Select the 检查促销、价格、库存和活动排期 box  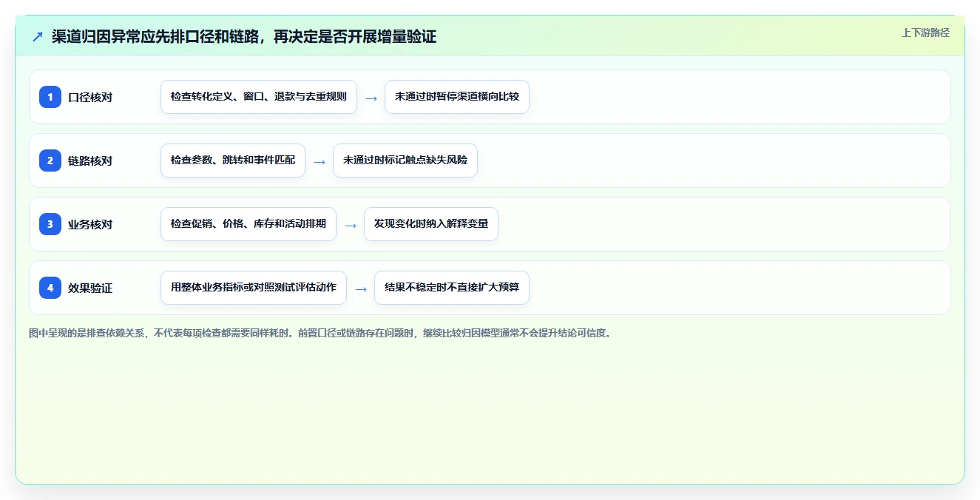[x=249, y=224]
